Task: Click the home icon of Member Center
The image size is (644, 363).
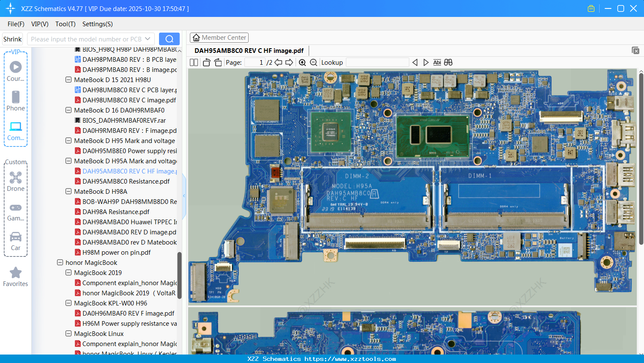Action: coord(196,38)
